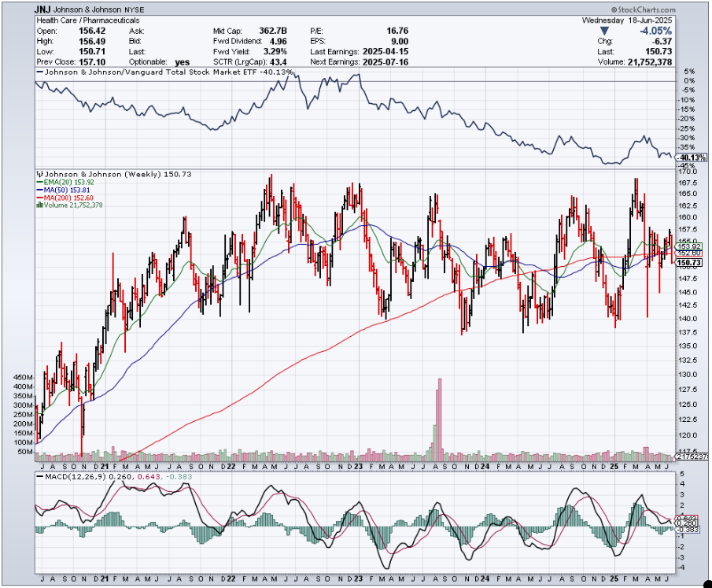Screen dimensions: 712x588
Task: Click the -40.13% tag on the right axis
Action: pyautogui.click(x=692, y=157)
